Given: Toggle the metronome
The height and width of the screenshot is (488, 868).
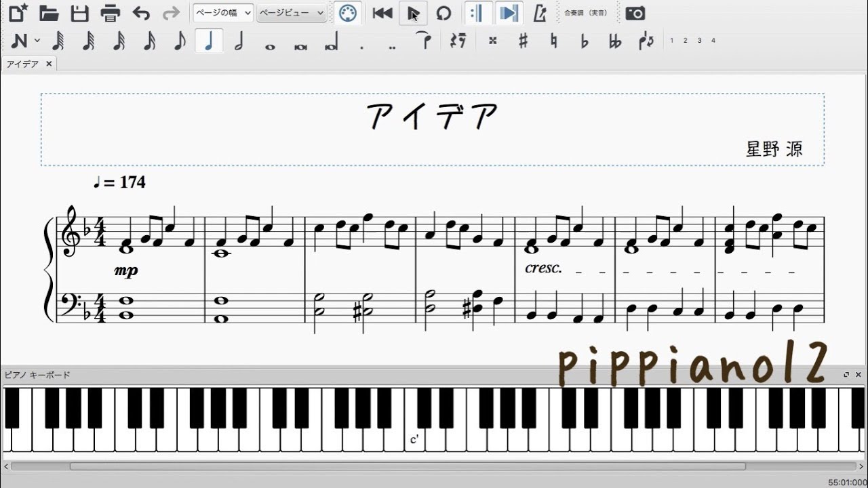Looking at the screenshot, I should [x=540, y=13].
